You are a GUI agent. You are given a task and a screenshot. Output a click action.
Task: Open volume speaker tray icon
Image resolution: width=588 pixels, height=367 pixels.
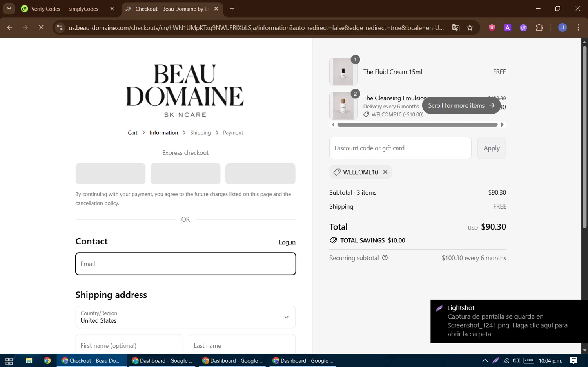[x=516, y=361]
